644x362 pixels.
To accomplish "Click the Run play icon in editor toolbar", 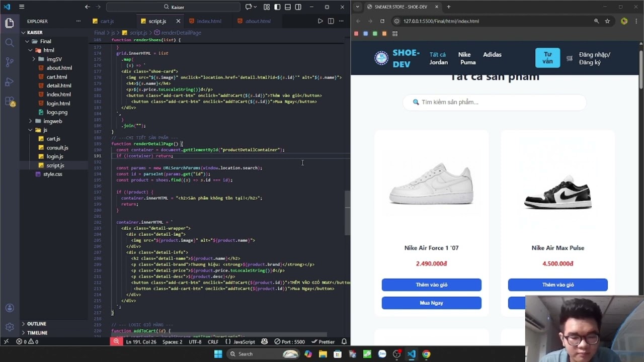I will (320, 21).
